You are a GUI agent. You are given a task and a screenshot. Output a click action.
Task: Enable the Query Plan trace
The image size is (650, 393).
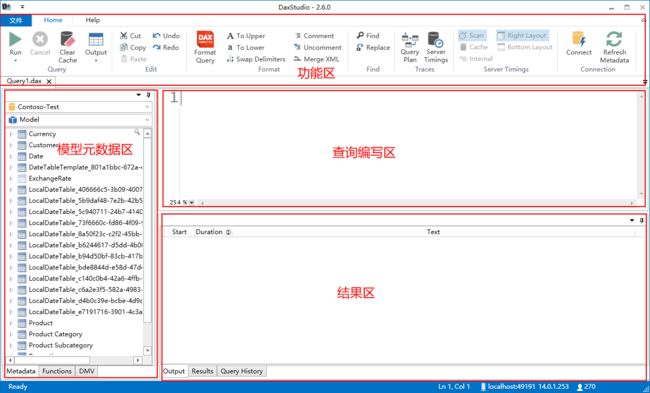[x=410, y=47]
